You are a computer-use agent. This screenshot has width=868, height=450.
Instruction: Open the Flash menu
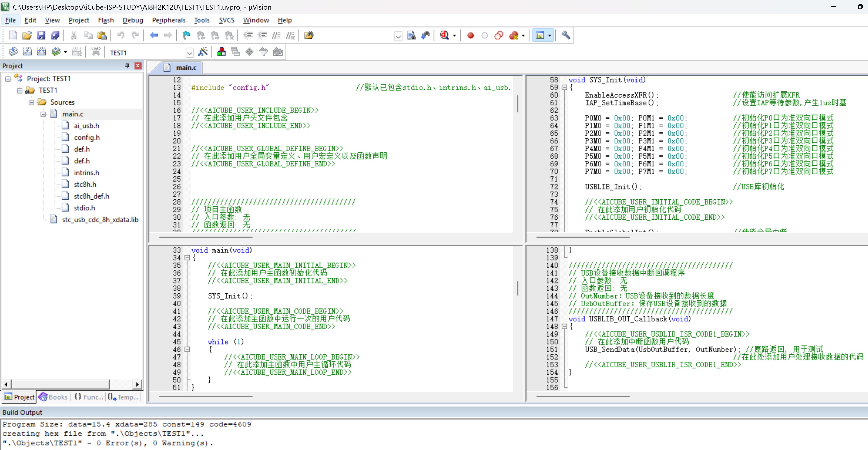pos(106,20)
